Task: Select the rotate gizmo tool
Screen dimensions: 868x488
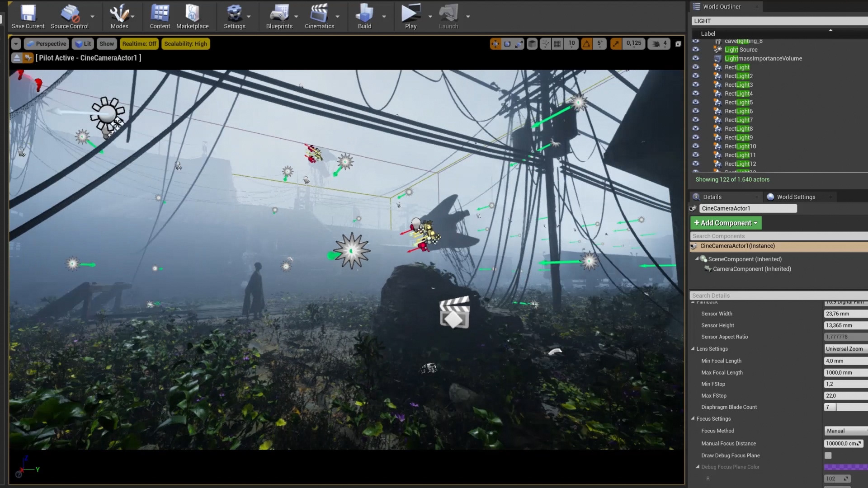Action: pos(507,44)
